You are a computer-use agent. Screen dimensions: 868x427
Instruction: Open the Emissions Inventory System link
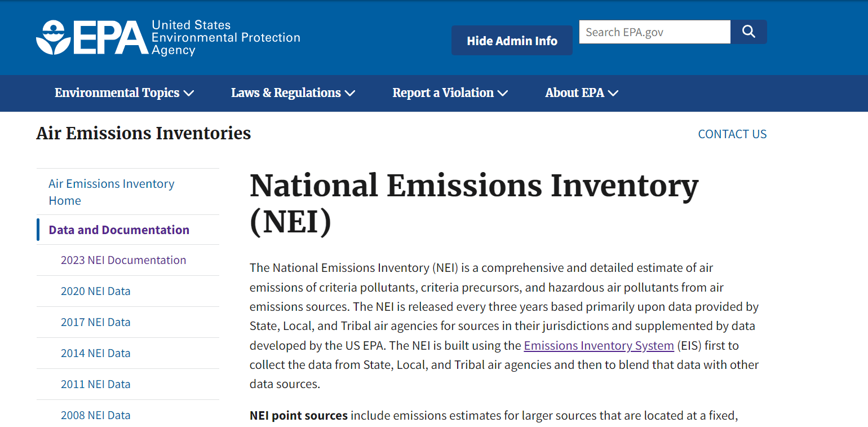click(599, 345)
